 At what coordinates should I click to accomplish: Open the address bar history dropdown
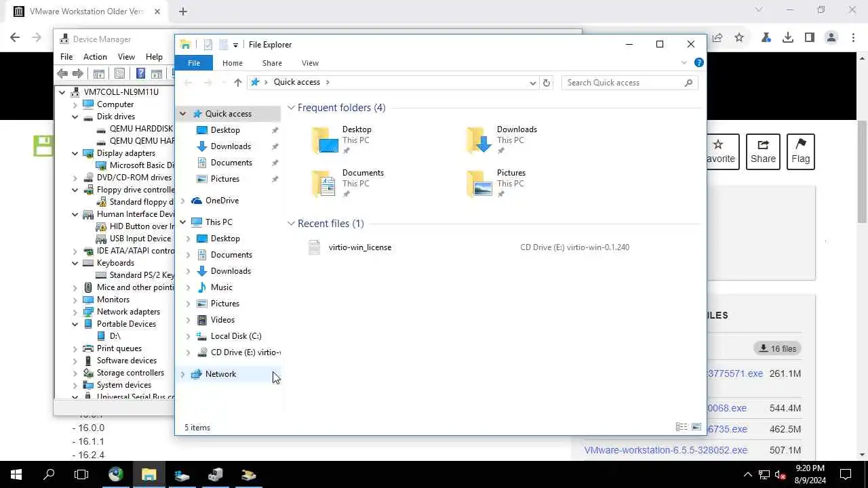coord(533,83)
